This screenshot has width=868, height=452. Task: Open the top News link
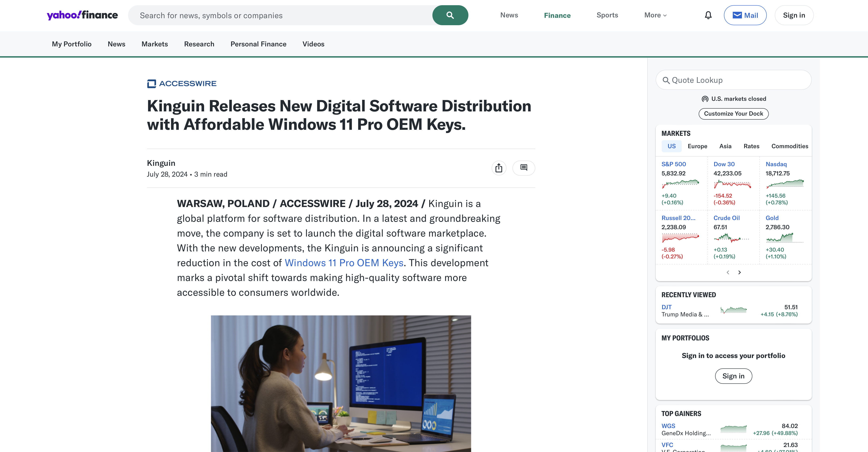coord(509,15)
